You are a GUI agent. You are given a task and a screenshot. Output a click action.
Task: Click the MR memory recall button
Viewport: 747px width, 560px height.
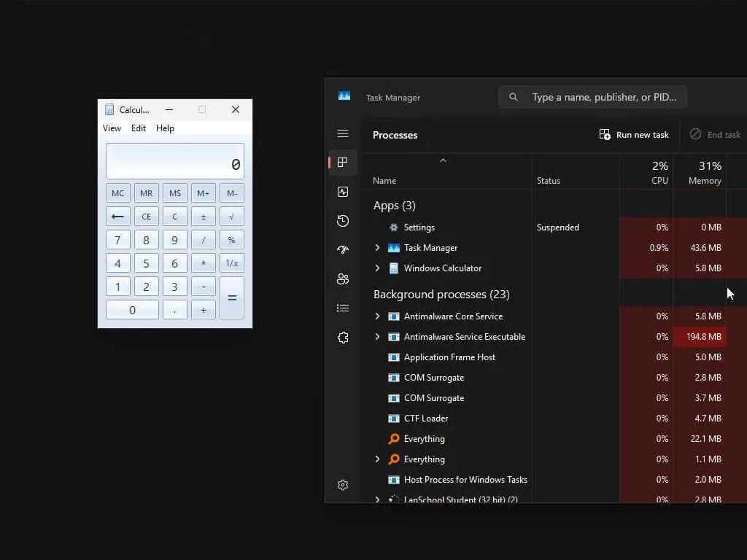tap(146, 193)
